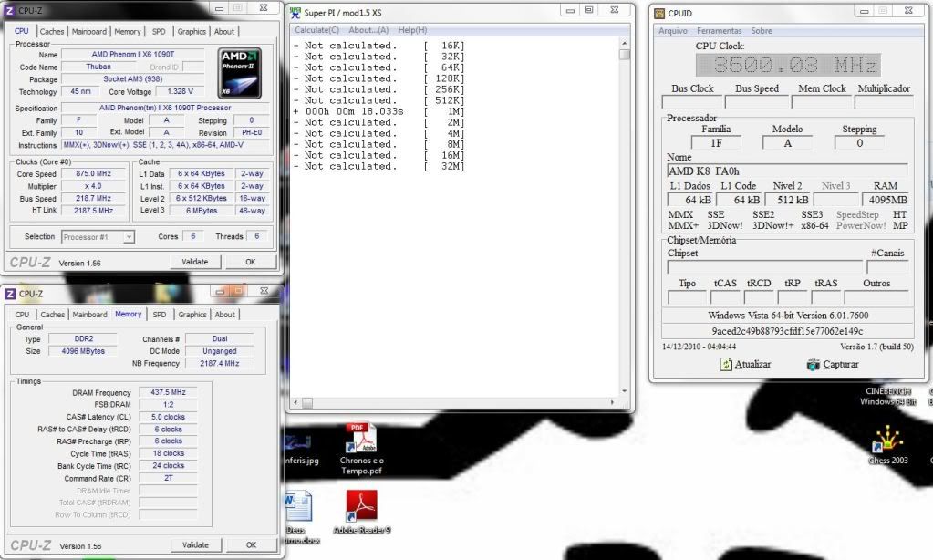The image size is (933, 560).
Task: Click the '2187.5 MHz' HT Link value
Action: (x=93, y=211)
